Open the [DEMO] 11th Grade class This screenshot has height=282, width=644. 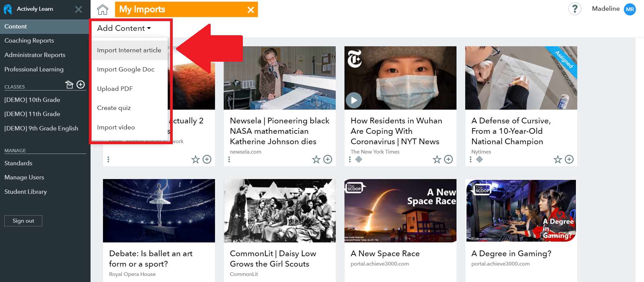(x=32, y=114)
